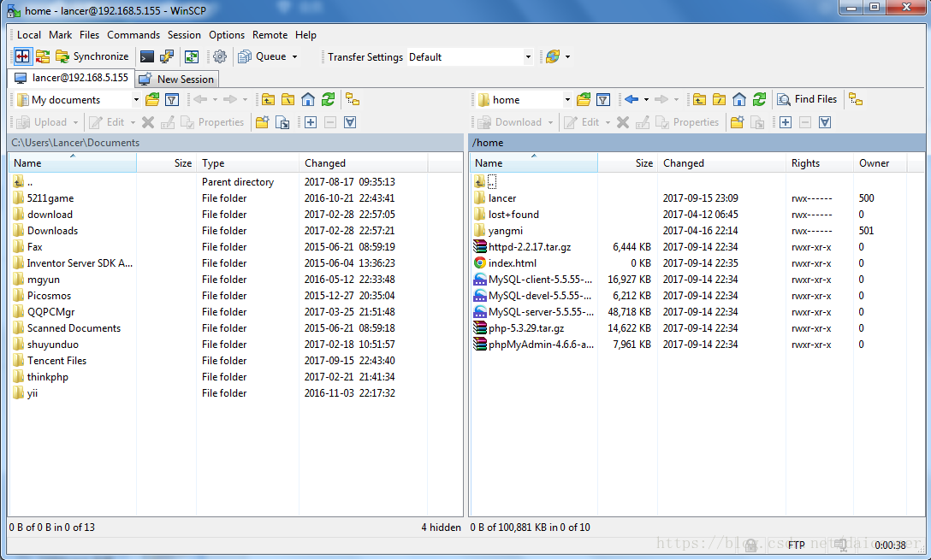
Task: Click the Find Files button
Action: point(808,99)
